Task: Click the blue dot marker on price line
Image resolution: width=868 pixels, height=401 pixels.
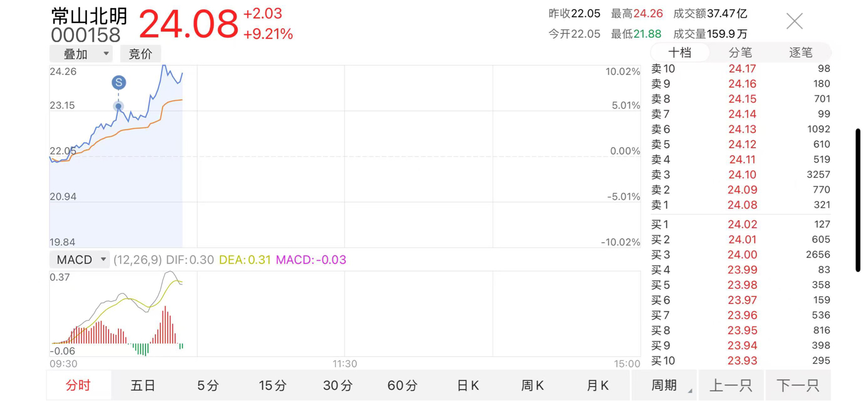Action: click(118, 106)
